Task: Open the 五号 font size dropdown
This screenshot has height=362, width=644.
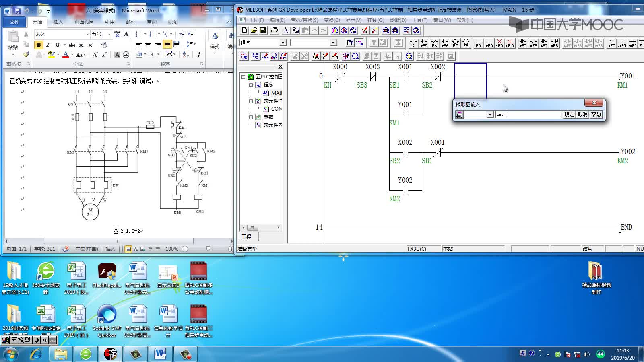Action: tap(109, 34)
